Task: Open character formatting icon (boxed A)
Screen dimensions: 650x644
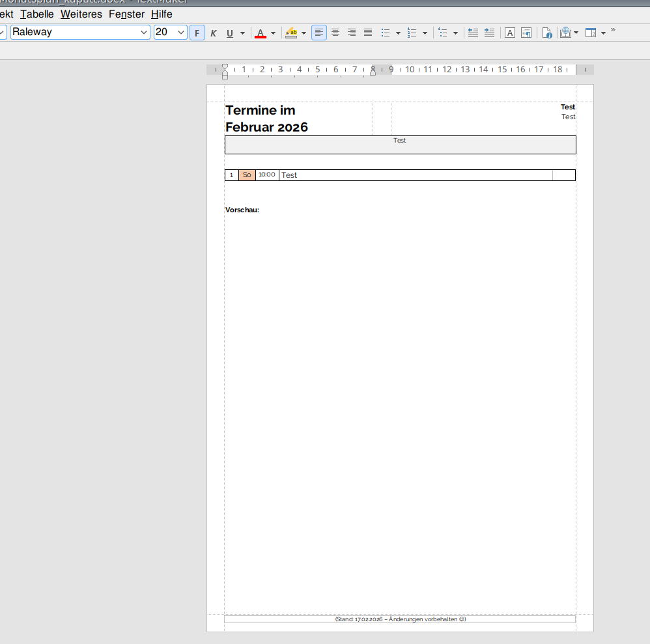Action: click(x=510, y=33)
